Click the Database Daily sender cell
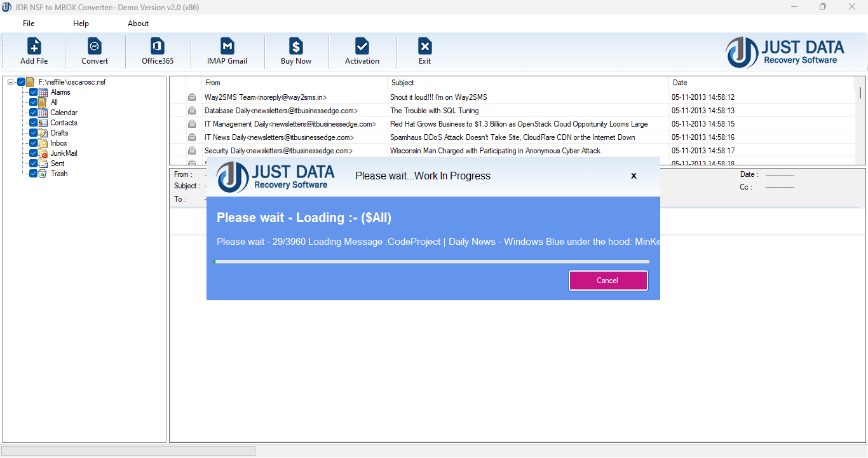 coord(281,111)
